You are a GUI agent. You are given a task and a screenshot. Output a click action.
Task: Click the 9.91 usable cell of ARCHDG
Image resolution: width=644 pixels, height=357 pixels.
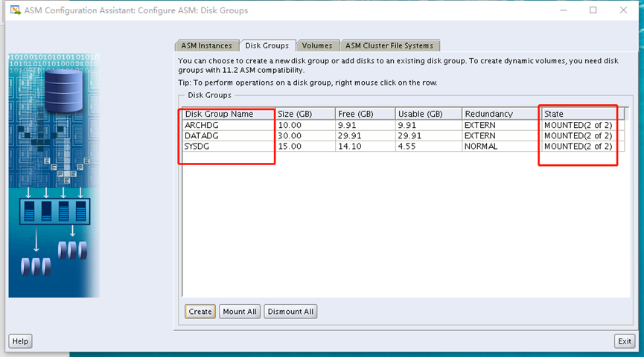tap(429, 125)
